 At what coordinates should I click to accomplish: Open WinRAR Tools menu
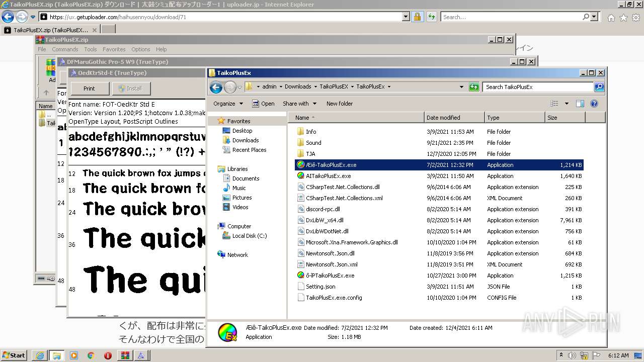click(x=91, y=49)
